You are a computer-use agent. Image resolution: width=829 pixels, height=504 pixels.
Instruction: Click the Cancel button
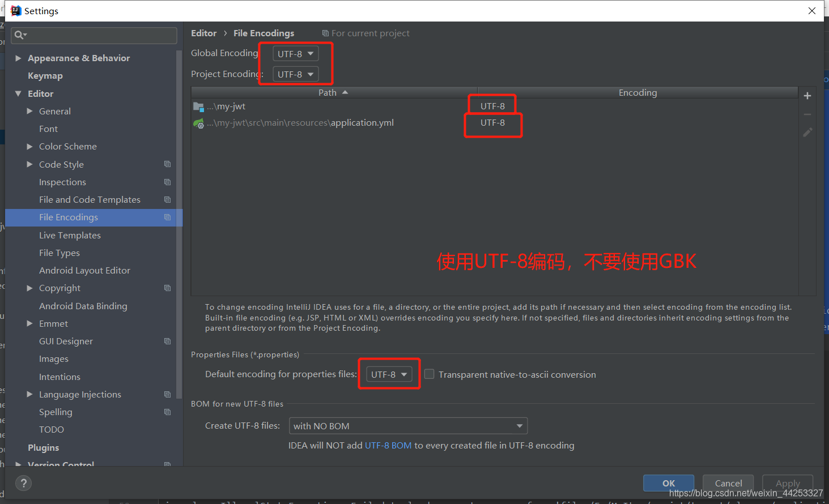(728, 483)
